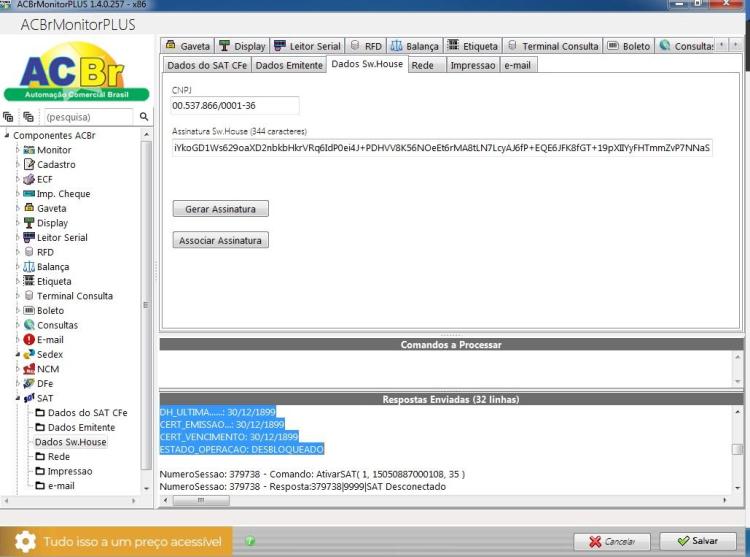
Task: Click the horizontal scrollbar under Respostas Enviadas
Action: pos(445,500)
